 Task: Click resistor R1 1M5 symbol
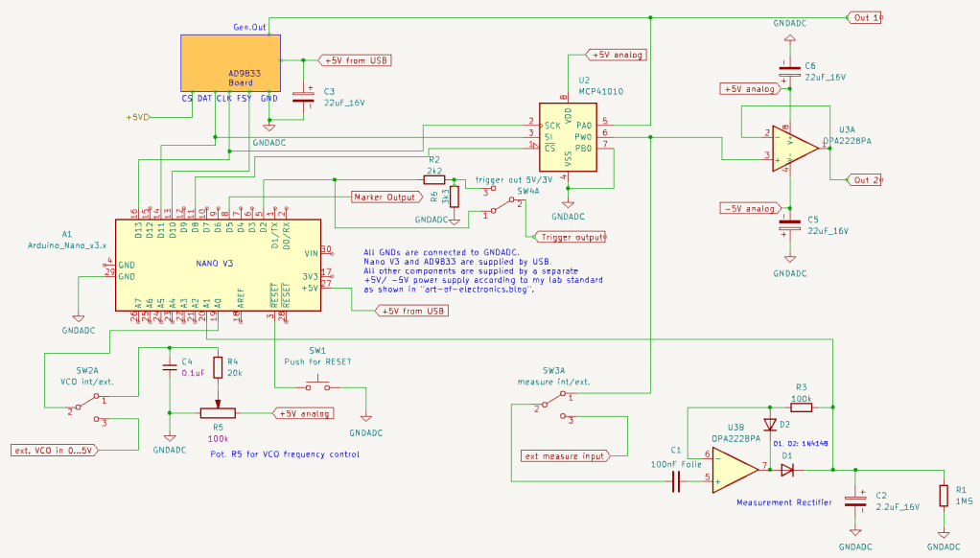[945, 496]
